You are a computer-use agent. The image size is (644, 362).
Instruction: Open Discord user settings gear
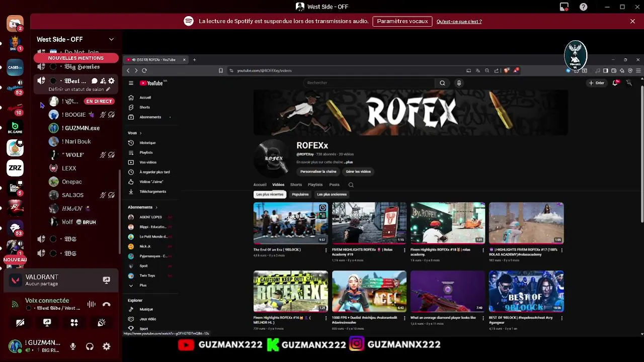[x=106, y=346]
